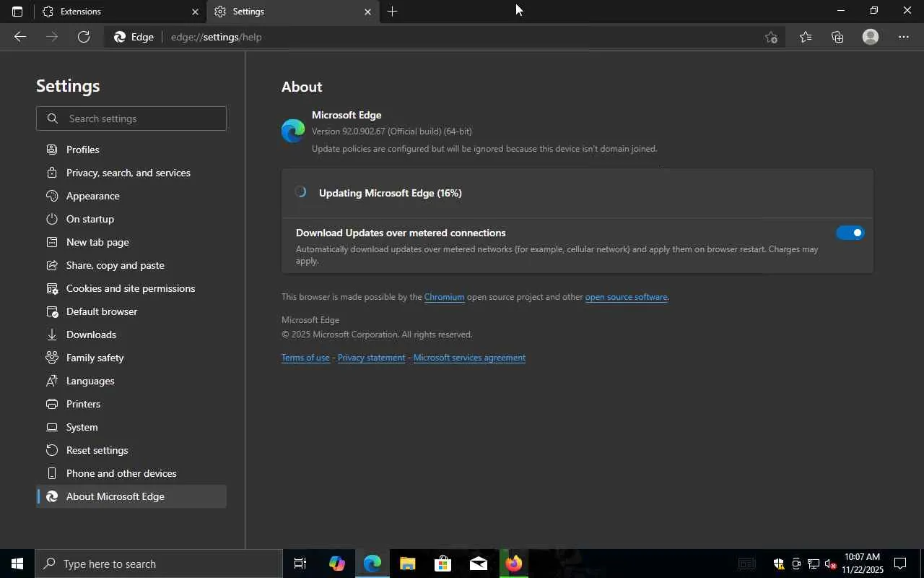Open Downloads settings
The height and width of the screenshot is (578, 924).
[131, 335]
